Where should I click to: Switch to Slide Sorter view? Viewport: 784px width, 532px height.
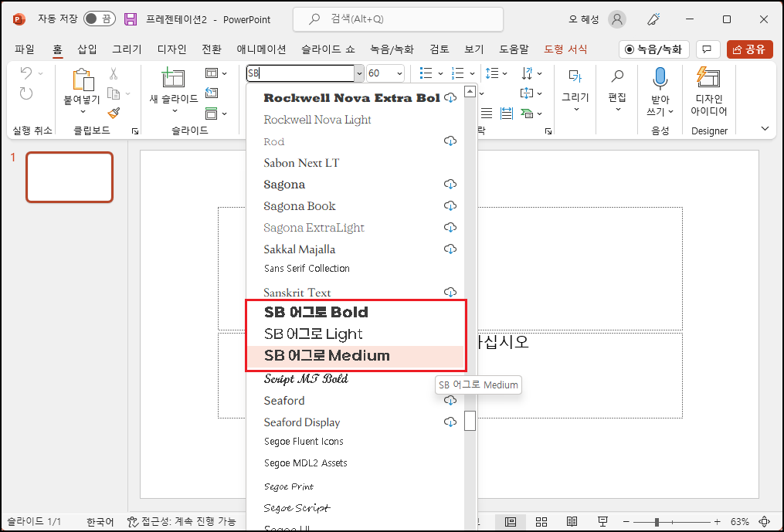(x=541, y=521)
